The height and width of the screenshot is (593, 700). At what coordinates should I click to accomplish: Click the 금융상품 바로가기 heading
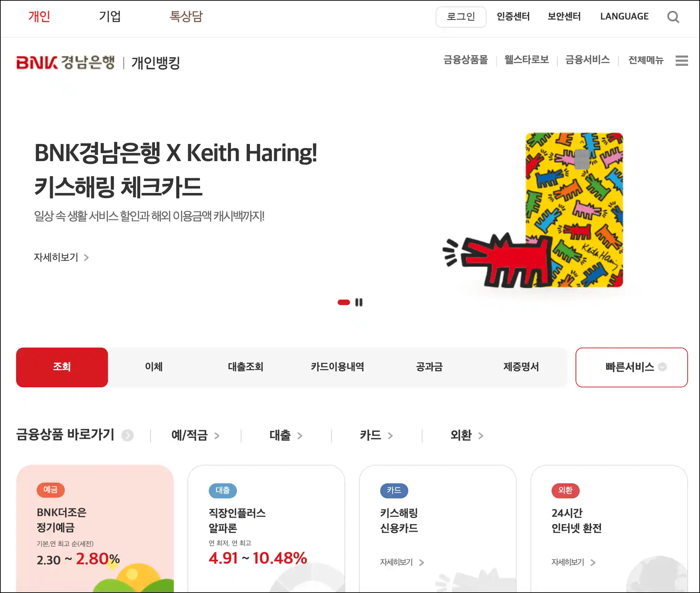[65, 435]
